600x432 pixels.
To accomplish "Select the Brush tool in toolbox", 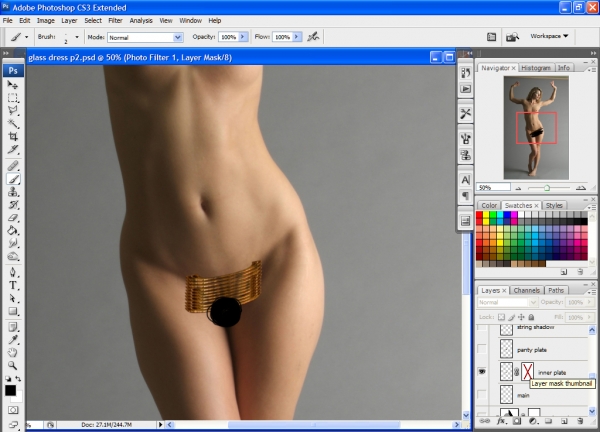I will (x=13, y=179).
